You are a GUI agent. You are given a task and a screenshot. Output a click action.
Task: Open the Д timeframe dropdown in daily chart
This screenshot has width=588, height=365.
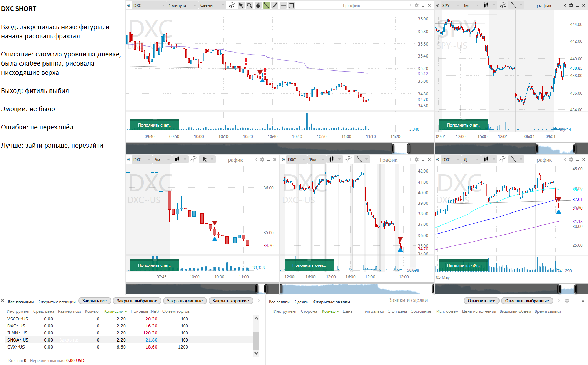click(x=471, y=160)
